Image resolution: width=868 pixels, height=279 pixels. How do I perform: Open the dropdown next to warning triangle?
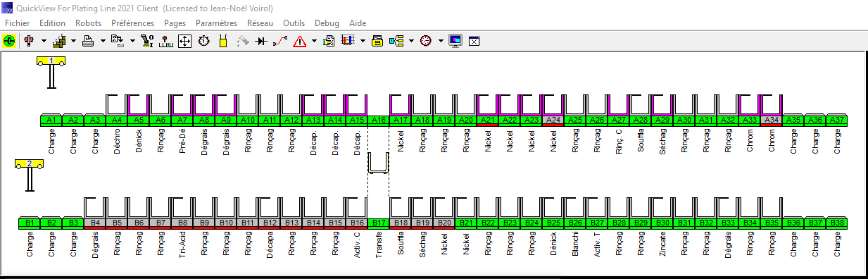314,41
